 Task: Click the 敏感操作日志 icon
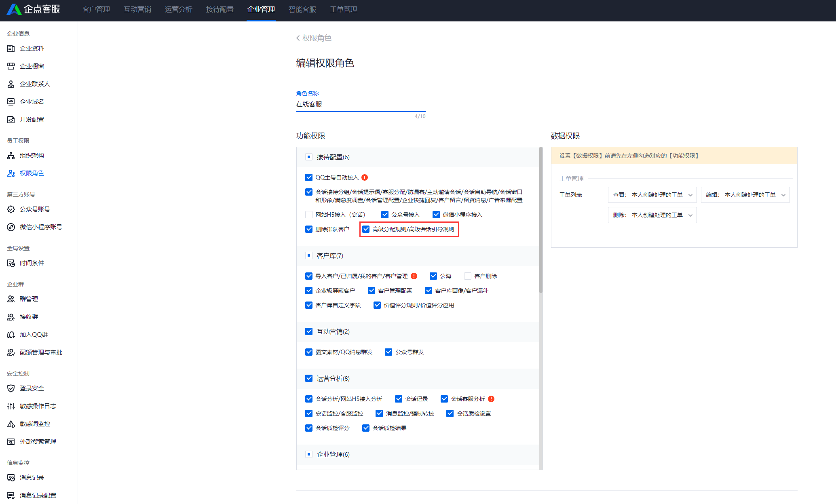[x=11, y=406]
